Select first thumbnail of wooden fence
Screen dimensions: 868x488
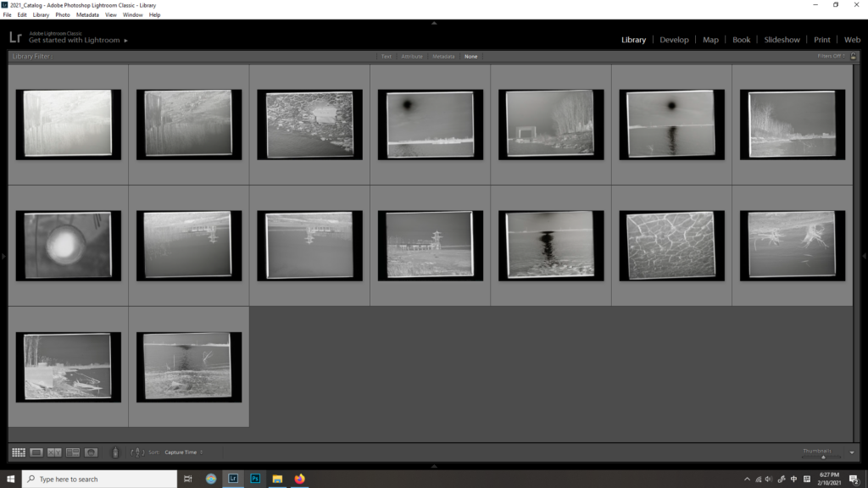(68, 124)
